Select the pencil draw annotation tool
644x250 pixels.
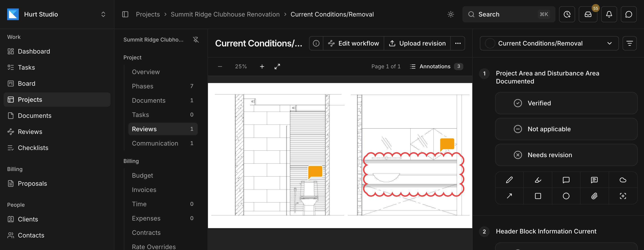click(509, 180)
